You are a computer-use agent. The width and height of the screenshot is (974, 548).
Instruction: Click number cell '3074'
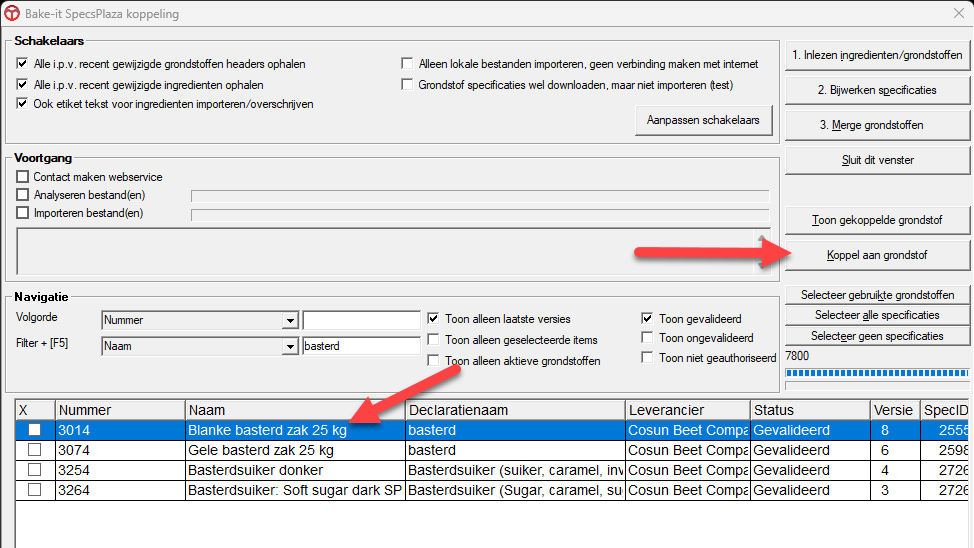point(121,450)
